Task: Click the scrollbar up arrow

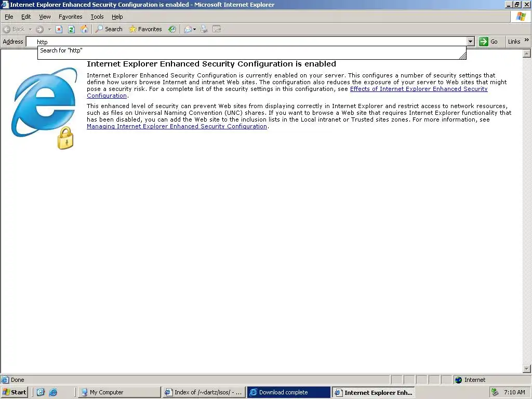Action: (x=527, y=54)
